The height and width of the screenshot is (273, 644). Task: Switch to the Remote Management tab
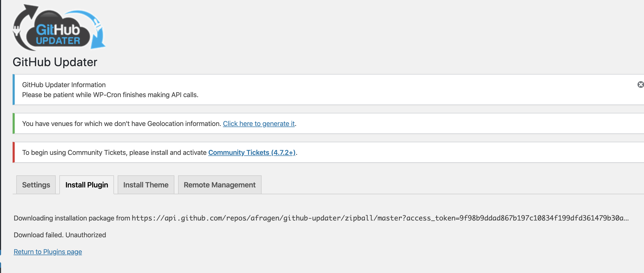[220, 185]
